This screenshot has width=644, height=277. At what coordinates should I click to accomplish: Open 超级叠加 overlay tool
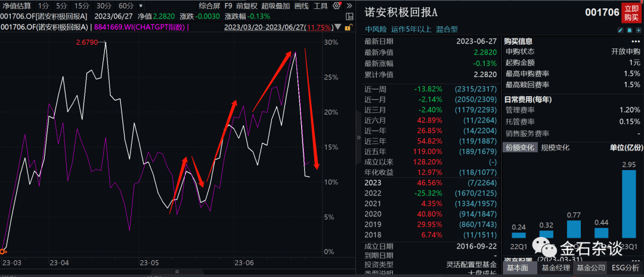click(x=275, y=6)
